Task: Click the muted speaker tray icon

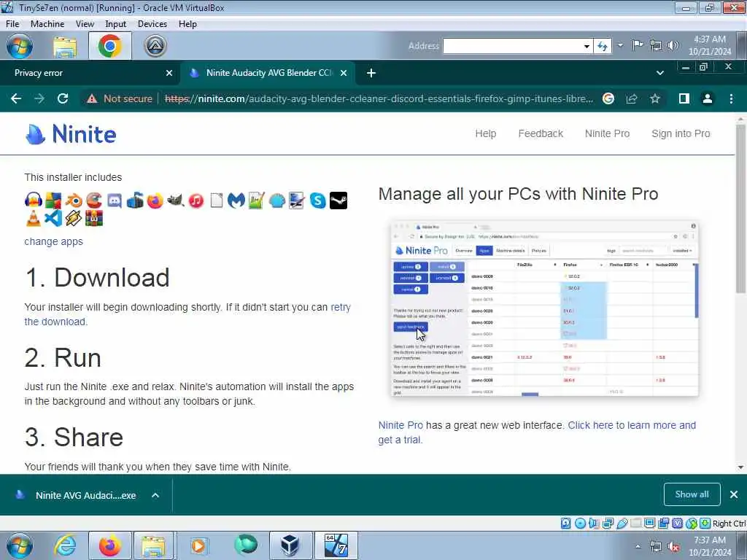Action: click(673, 547)
